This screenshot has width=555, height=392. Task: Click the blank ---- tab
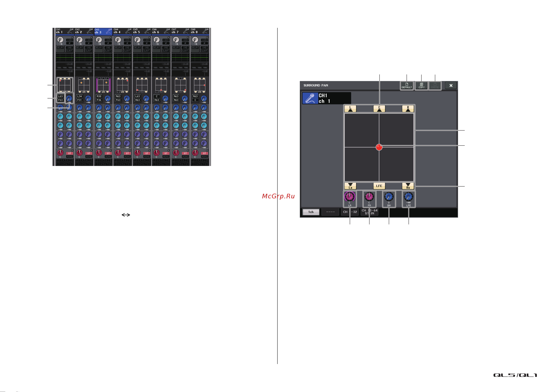pos(330,212)
